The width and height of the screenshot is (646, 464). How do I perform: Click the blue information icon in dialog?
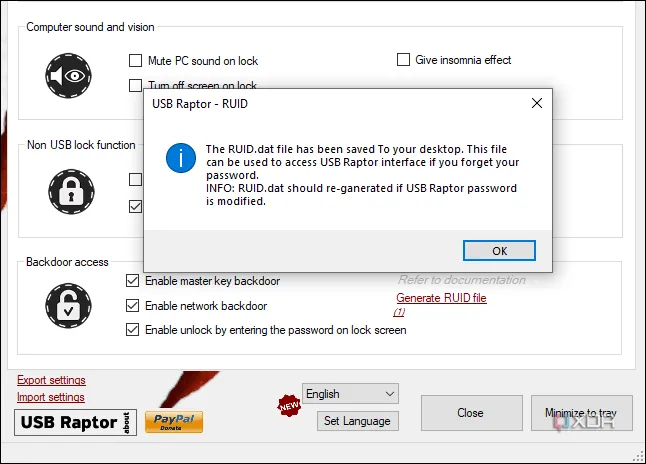[x=181, y=158]
